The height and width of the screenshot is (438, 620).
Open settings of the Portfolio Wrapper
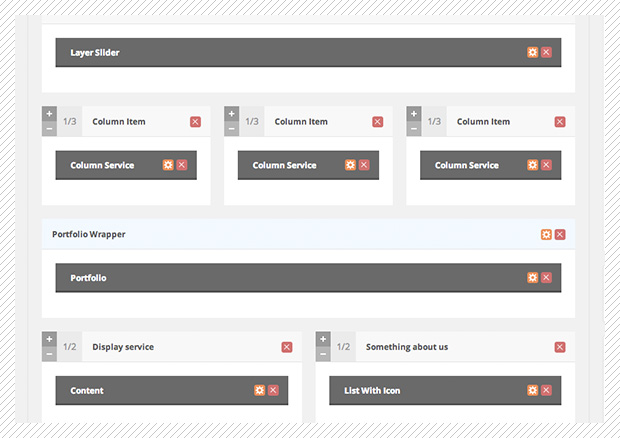pos(546,235)
